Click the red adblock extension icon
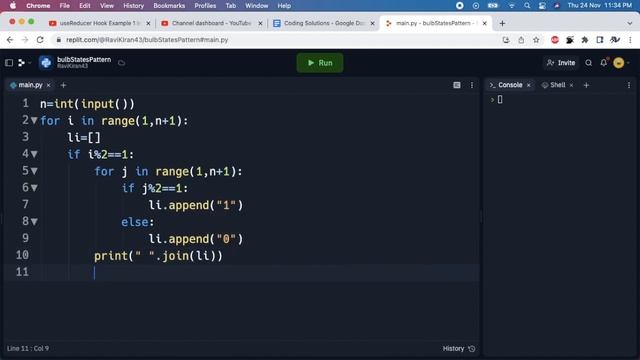 pos(555,40)
